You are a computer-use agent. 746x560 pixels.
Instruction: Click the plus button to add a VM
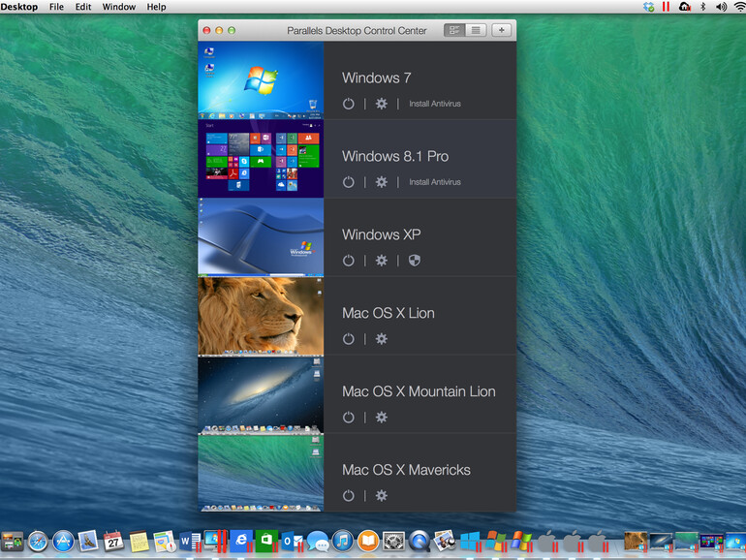coord(501,30)
